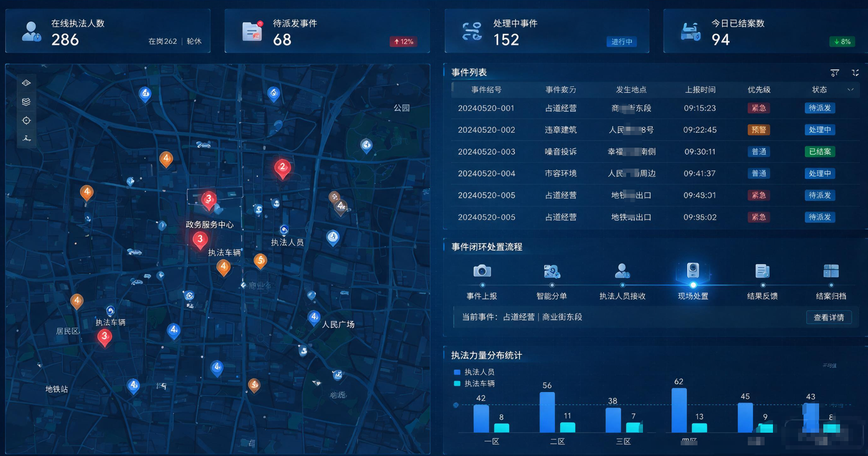Click the 进行中 status badge
868x456 pixels.
[x=622, y=42]
